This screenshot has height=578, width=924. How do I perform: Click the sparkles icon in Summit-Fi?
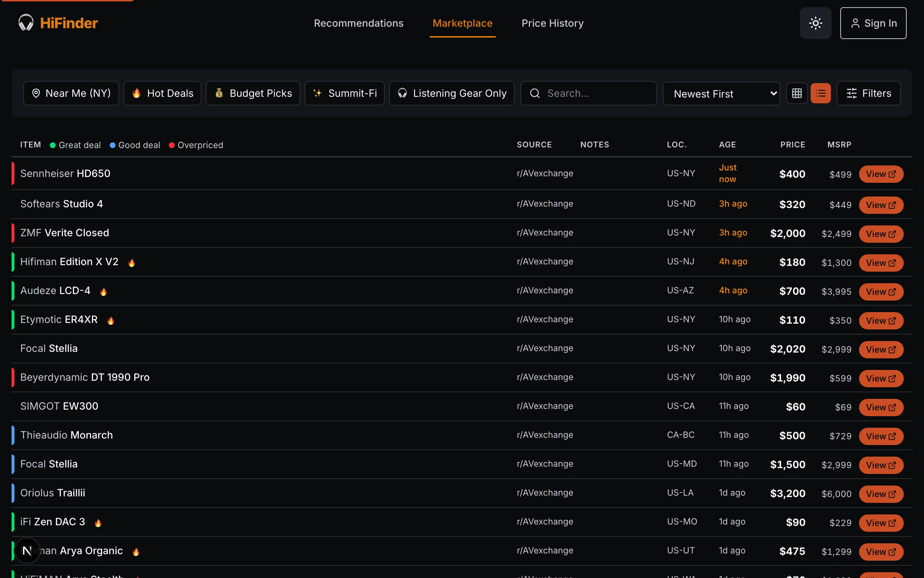(x=317, y=93)
